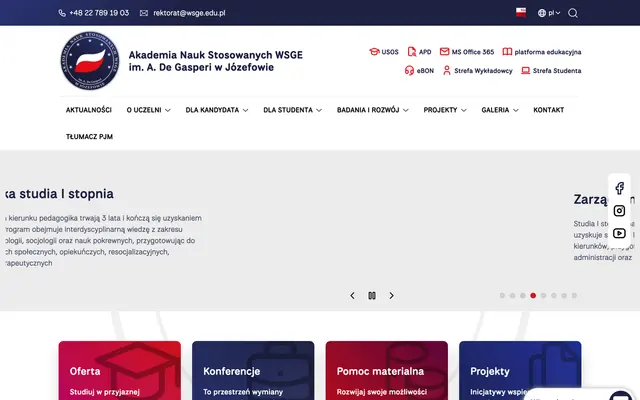Expand the DLA KANDYDATA menu chevron
This screenshot has height=400, width=640.
click(245, 110)
